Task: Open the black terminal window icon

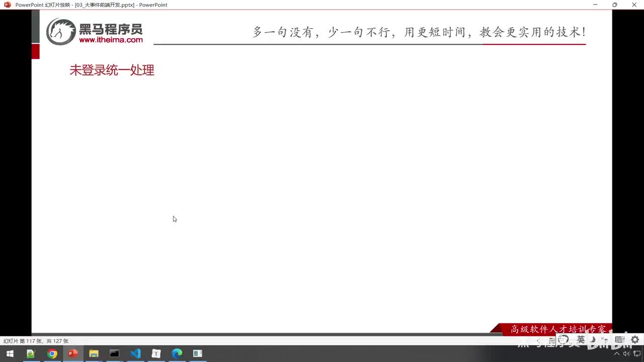Action: (x=115, y=353)
